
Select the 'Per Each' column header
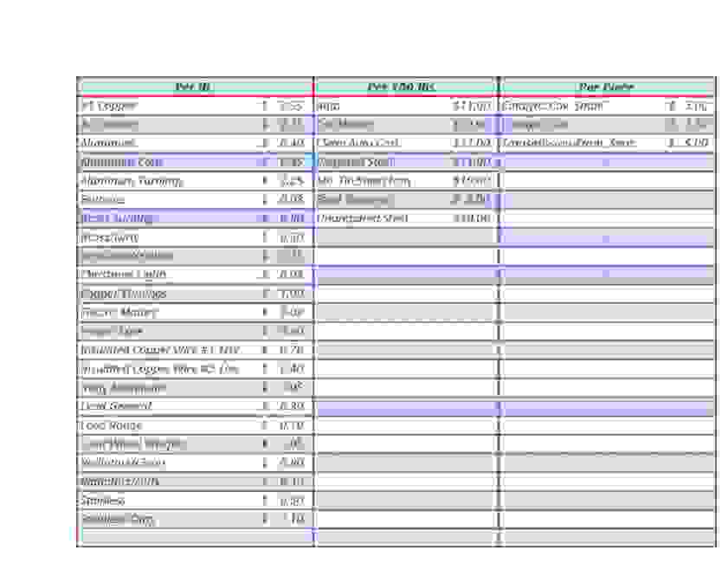(605, 87)
